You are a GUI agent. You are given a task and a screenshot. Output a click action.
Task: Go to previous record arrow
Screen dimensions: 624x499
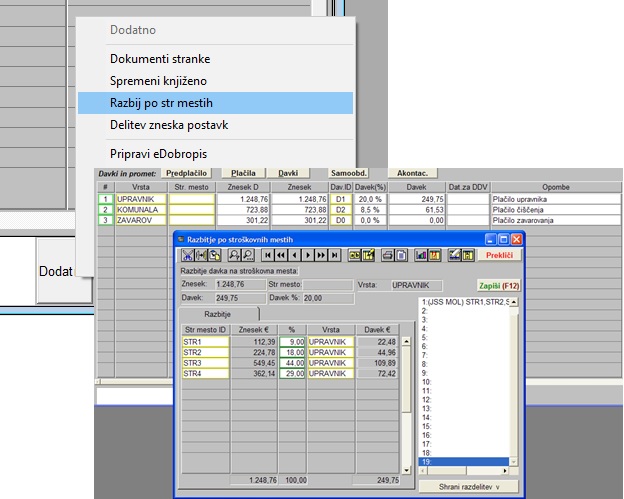tap(294, 255)
